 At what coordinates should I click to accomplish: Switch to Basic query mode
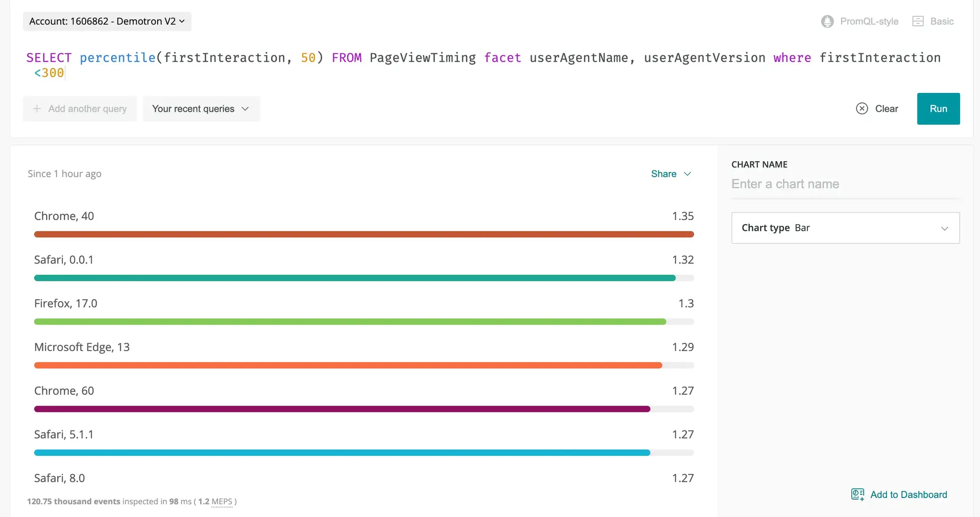tap(941, 21)
